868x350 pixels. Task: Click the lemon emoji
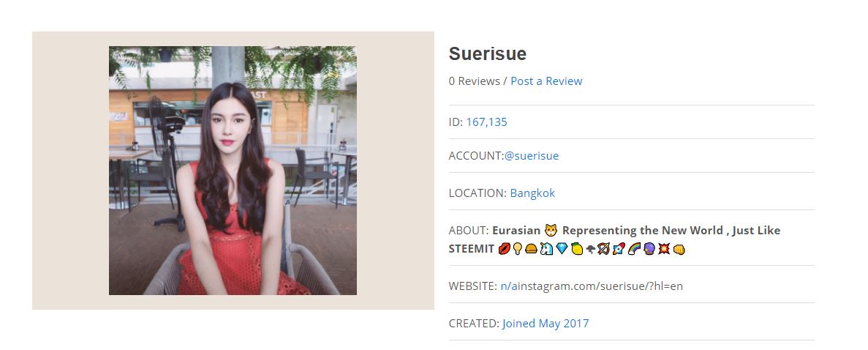pos(577,248)
